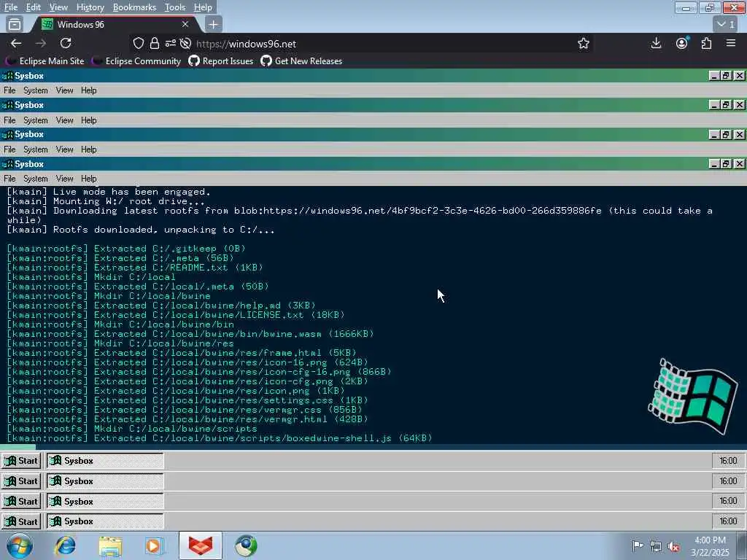Open Eclipse Main Site bookmark
This screenshot has width=747, height=560.
click(46, 61)
